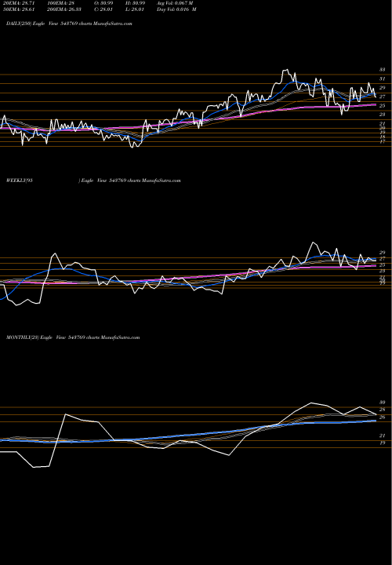Viewport: 392px width, 565px height.
Task: Click the 50EMA value in the header
Action: tap(18, 9)
